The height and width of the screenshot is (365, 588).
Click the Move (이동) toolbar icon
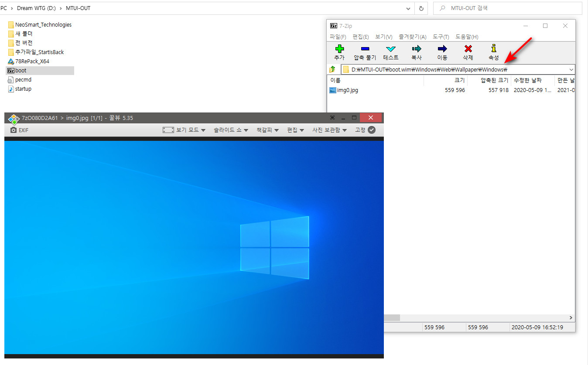coord(442,48)
